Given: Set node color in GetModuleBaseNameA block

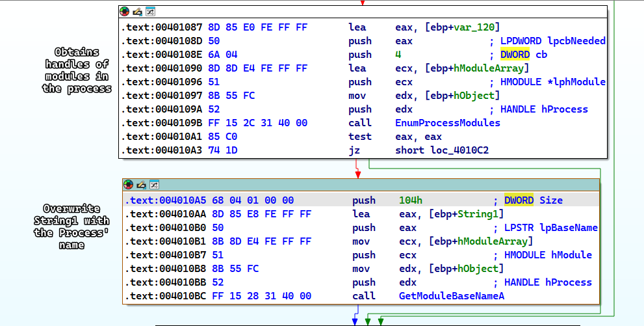Looking at the screenshot, I should point(129,185).
